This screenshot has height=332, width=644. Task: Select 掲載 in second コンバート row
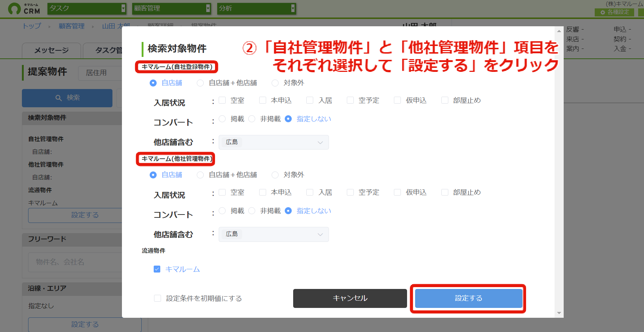[222, 211]
